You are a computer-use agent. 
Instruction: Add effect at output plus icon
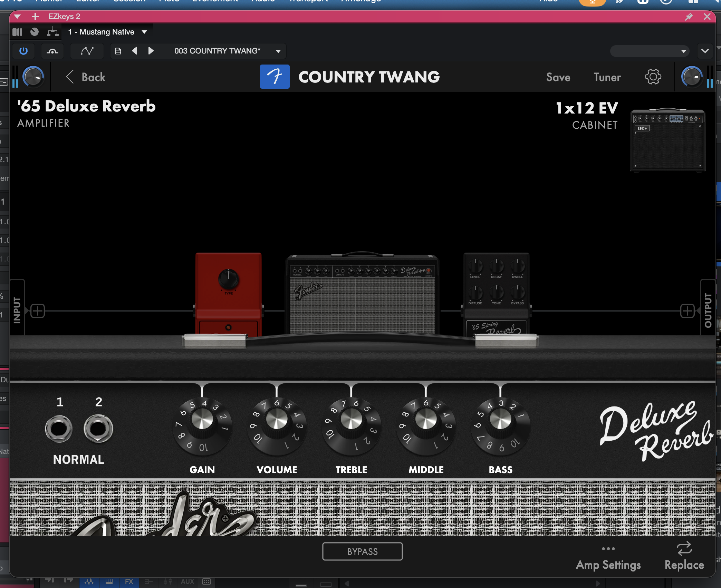(x=687, y=311)
